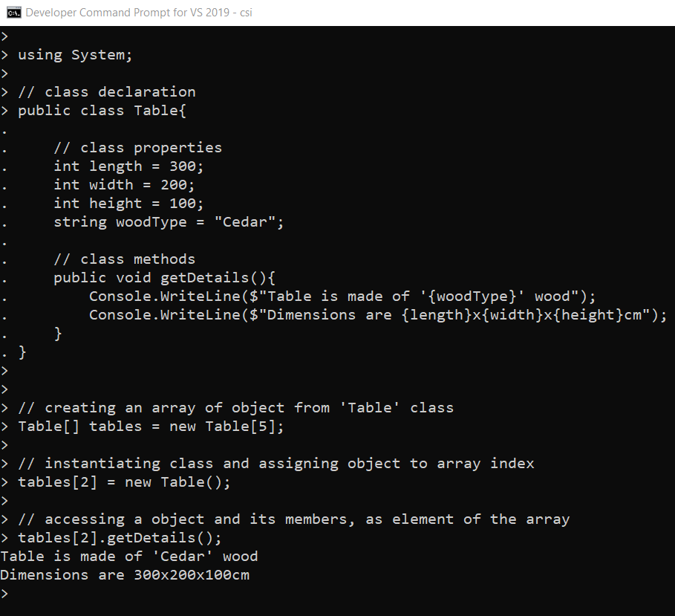Click the command prompt icon in title bar

click(13, 12)
